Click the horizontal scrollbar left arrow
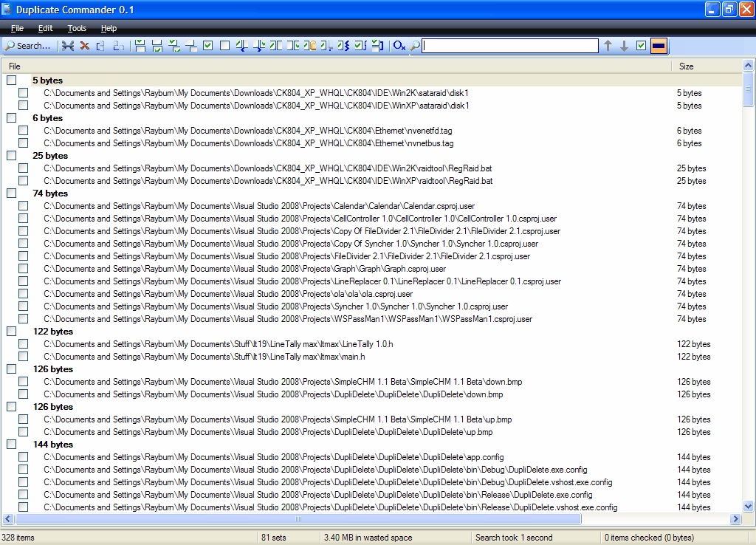 7,519
